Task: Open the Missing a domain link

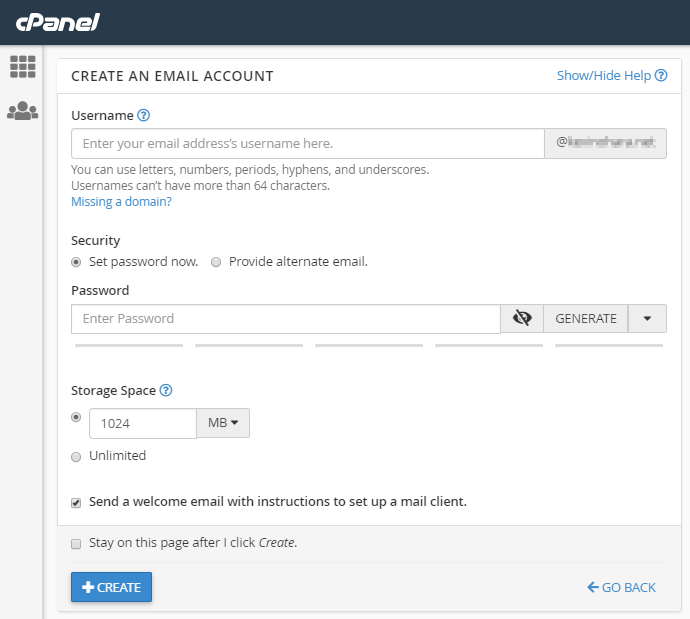Action: [x=121, y=201]
